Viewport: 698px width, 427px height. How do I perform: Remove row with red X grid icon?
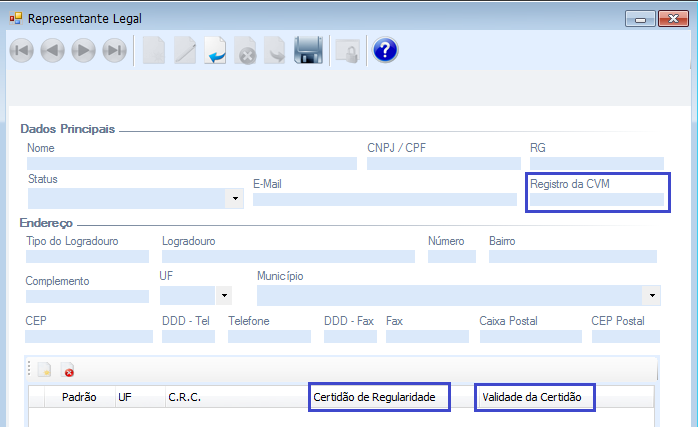click(x=68, y=370)
